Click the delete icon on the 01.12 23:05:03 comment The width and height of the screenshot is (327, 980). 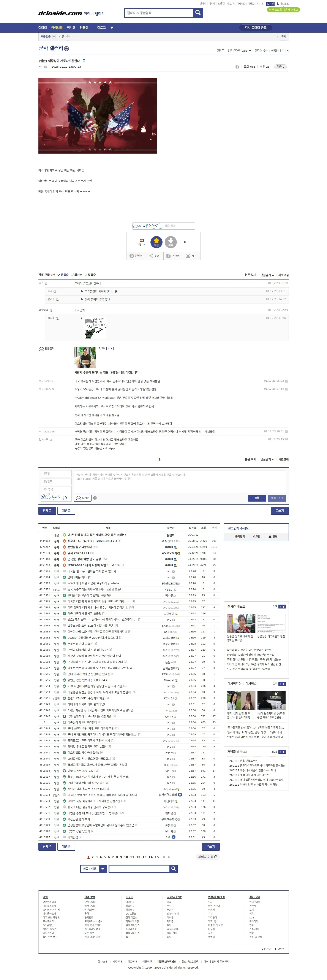pos(287,381)
